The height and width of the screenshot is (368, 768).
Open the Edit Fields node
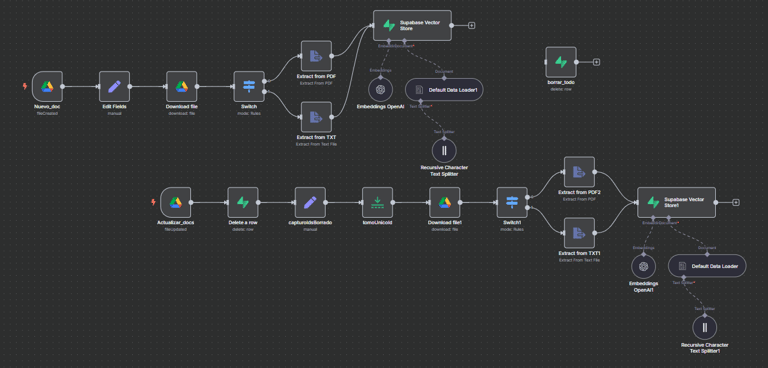114,87
